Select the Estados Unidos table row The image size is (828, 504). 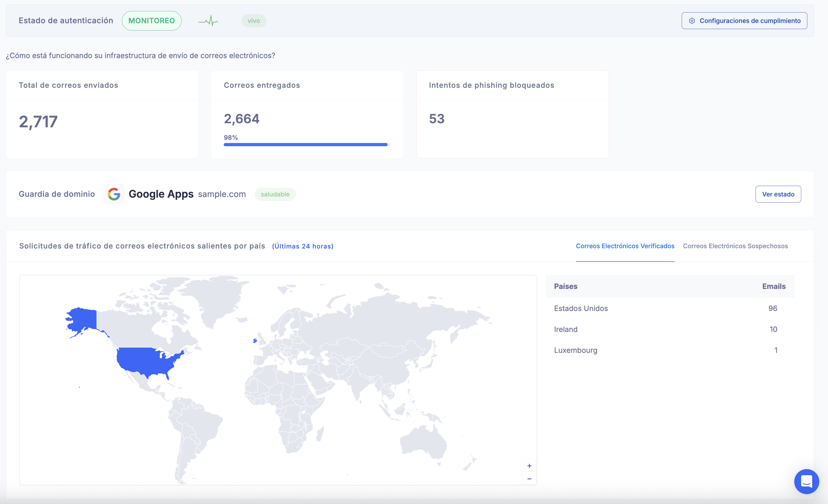665,308
